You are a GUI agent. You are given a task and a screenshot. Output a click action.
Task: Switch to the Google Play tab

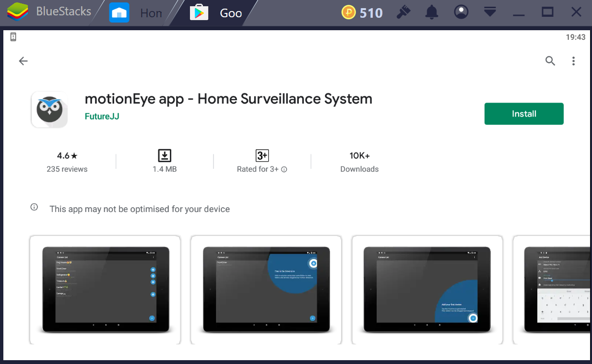pos(217,13)
